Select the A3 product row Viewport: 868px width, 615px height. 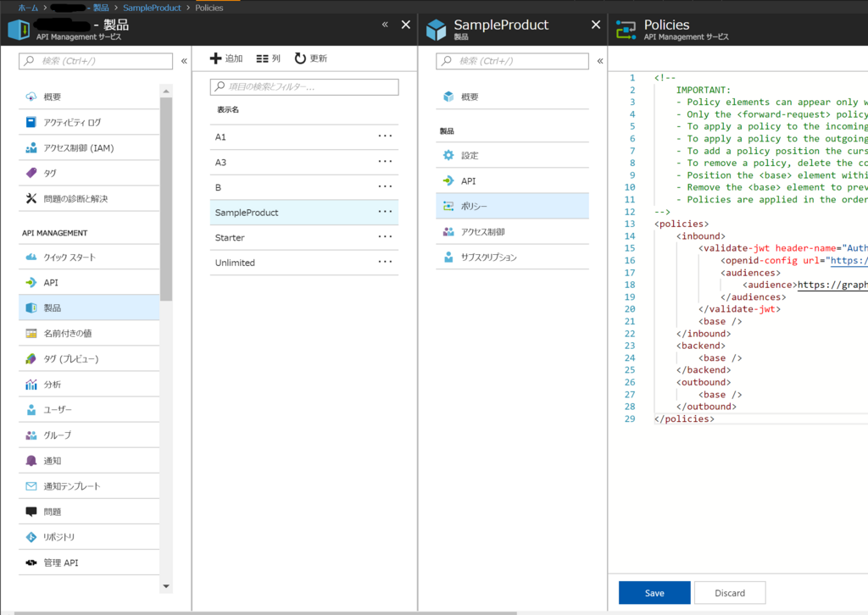click(304, 162)
